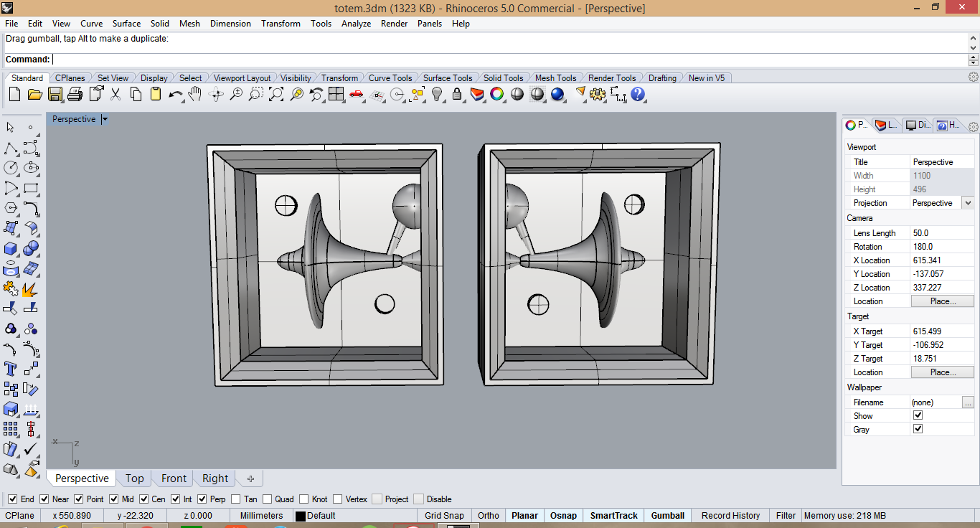Toggle the Near osnap checkbox
The width and height of the screenshot is (980, 528).
pyautogui.click(x=44, y=499)
